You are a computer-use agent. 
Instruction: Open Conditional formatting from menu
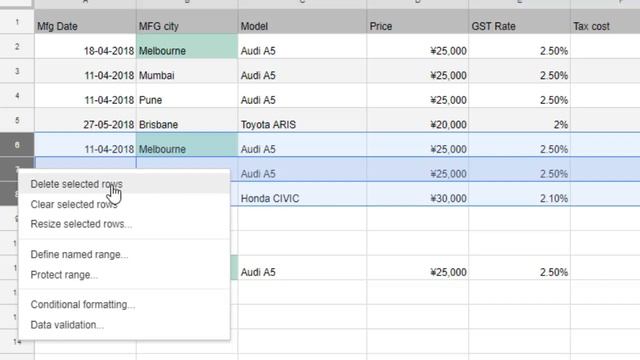coord(124,304)
